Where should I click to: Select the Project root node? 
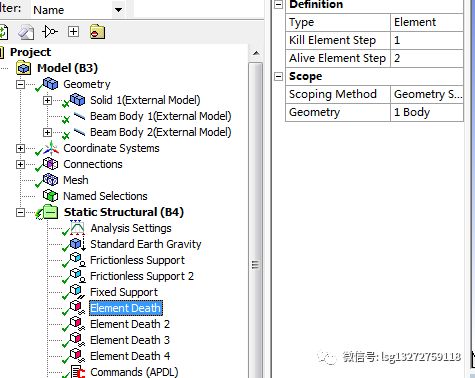coord(30,52)
